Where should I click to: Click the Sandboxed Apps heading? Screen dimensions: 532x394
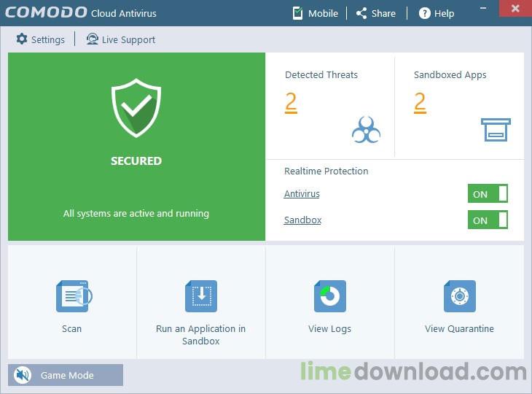(x=450, y=74)
